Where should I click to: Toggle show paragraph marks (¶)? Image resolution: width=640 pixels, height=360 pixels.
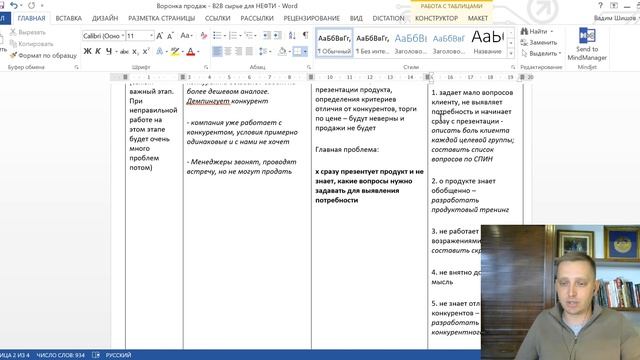click(x=305, y=36)
